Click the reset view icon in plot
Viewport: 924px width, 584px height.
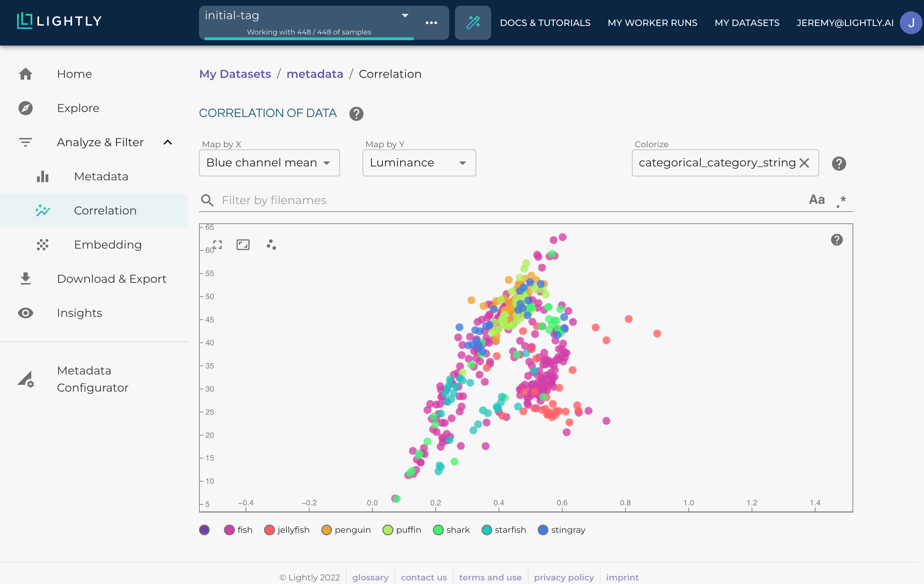click(x=243, y=245)
